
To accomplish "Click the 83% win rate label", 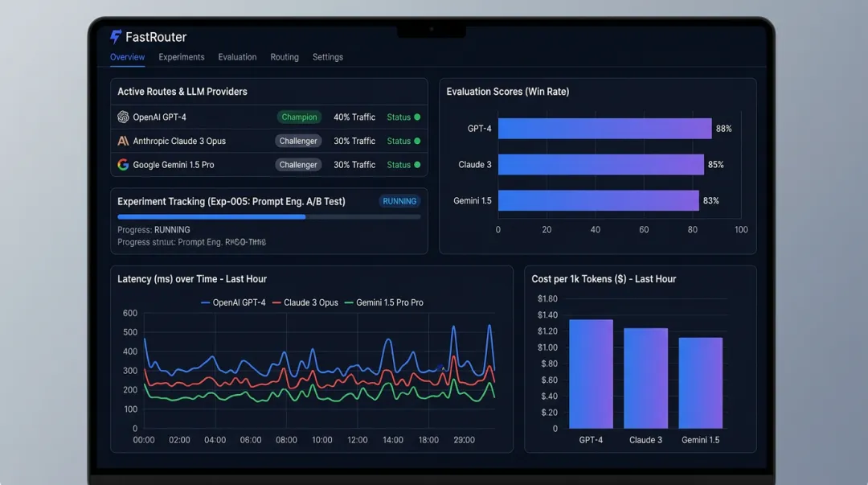I will 710,200.
